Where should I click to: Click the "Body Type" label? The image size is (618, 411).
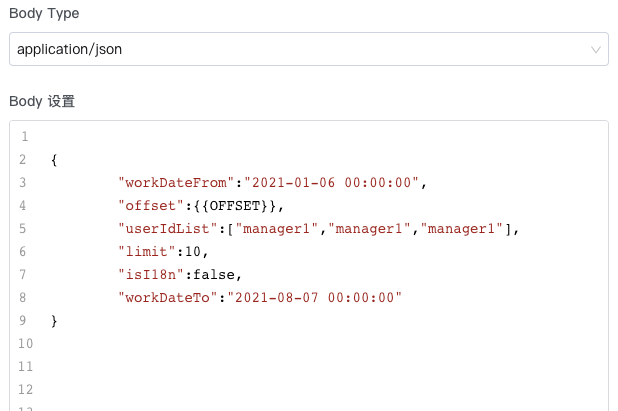[x=44, y=14]
